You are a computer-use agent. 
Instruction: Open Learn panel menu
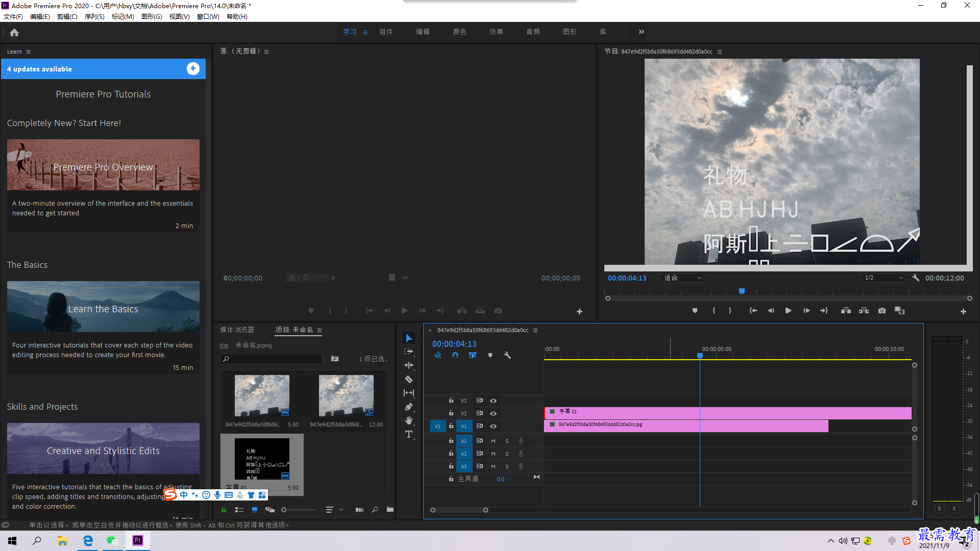pos(29,52)
